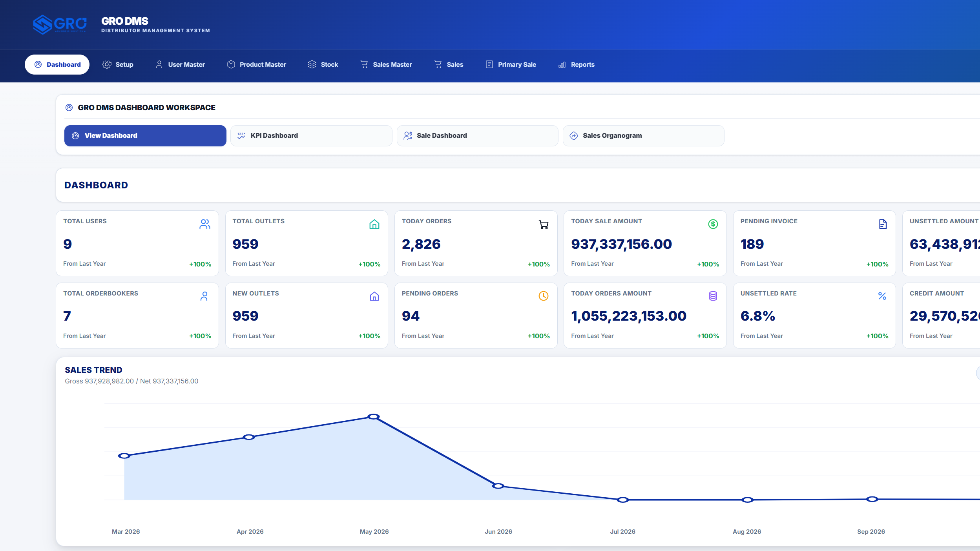980x551 pixels.
Task: Click the 6.8% unsettled rate value
Action: (757, 316)
